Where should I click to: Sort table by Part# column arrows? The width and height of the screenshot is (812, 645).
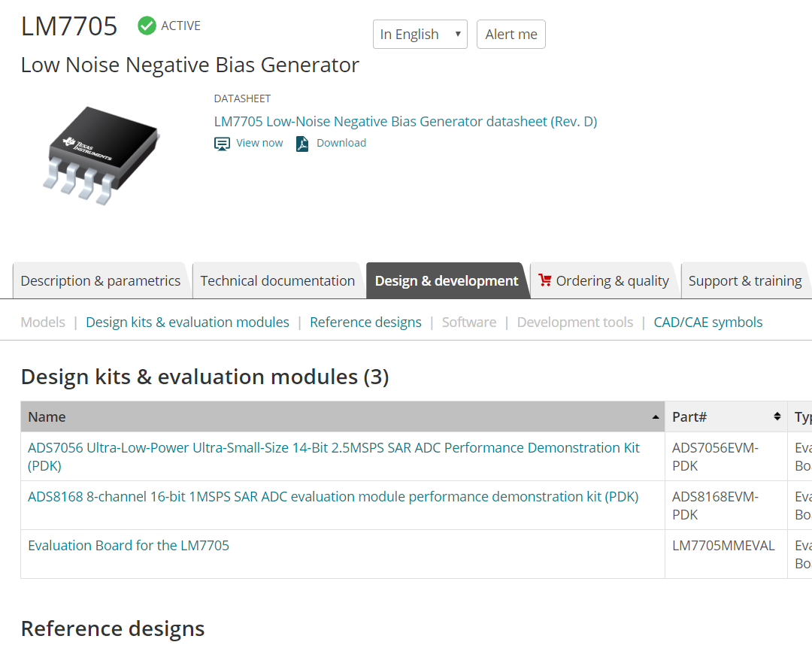777,416
